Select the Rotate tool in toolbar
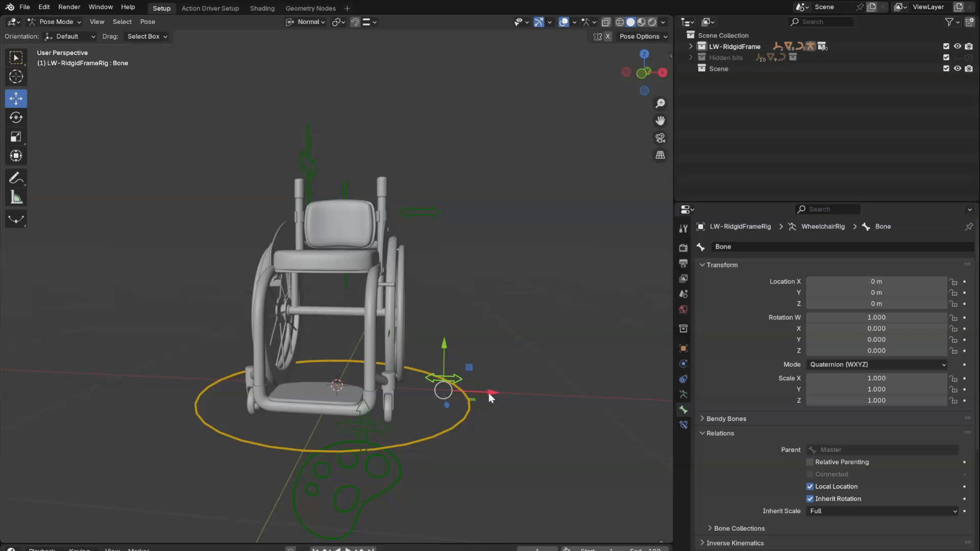The width and height of the screenshot is (980, 551). tap(16, 117)
